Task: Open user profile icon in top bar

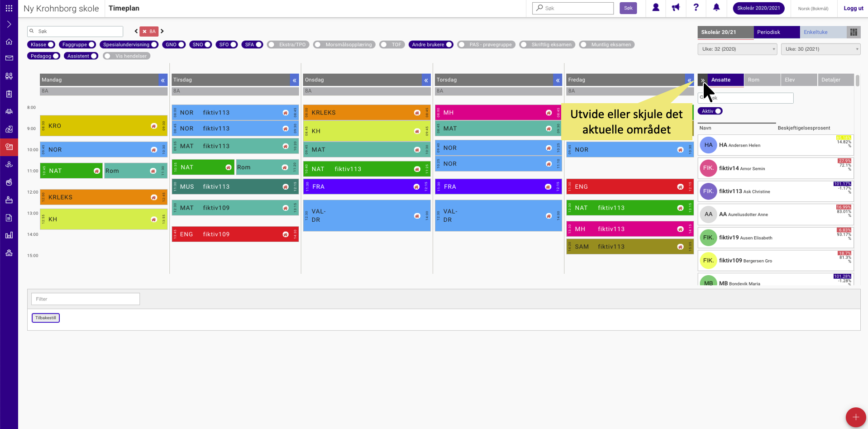Action: (x=655, y=8)
